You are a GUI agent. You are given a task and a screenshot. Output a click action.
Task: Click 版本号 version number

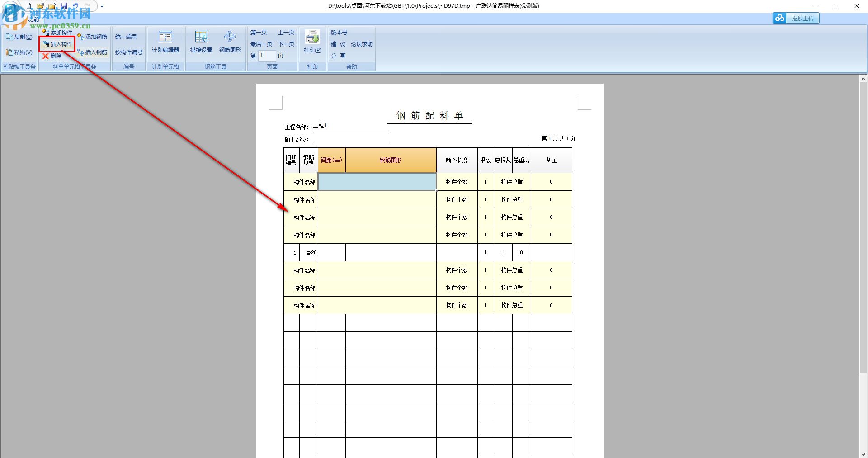(339, 33)
